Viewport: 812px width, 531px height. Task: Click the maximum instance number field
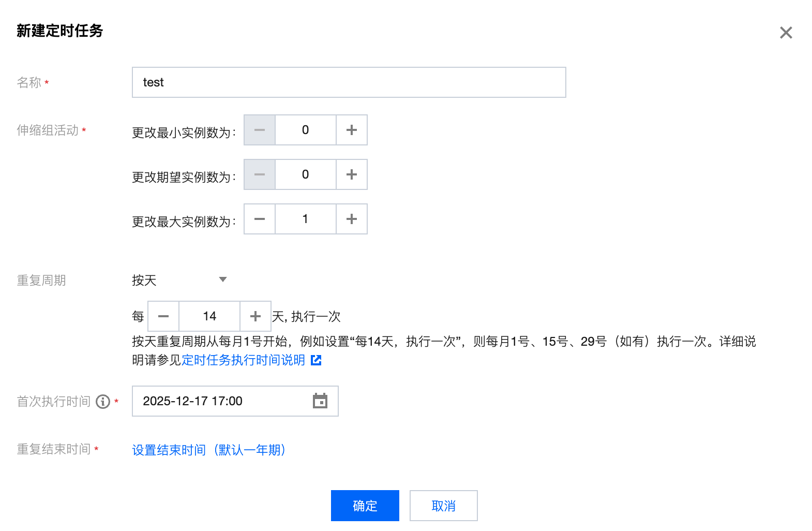pos(306,219)
